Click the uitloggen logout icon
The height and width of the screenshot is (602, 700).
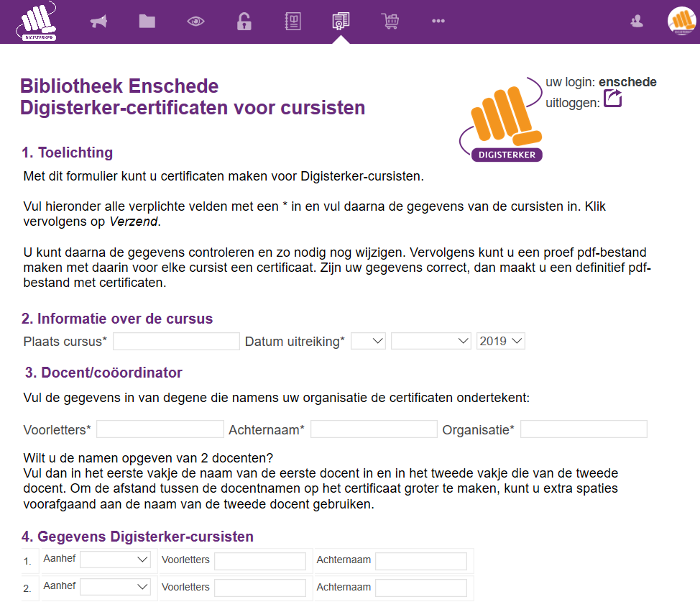tap(612, 99)
